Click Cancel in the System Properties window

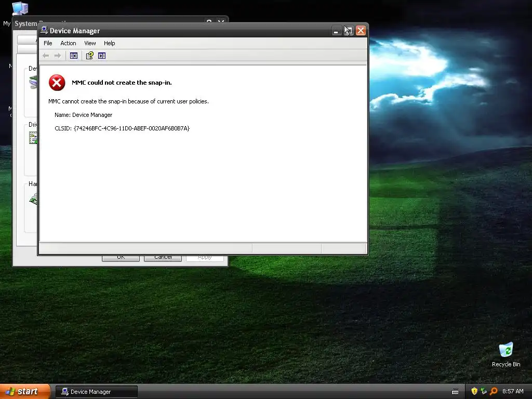coord(163,258)
